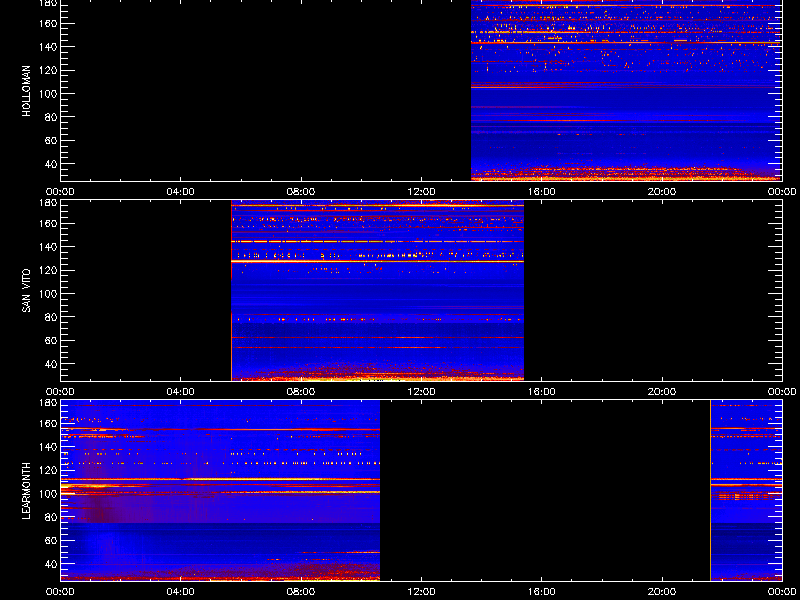Pick the 60 frequency label on LEARMONTH axis
Screen dimensions: 800x600
[x=51, y=540]
